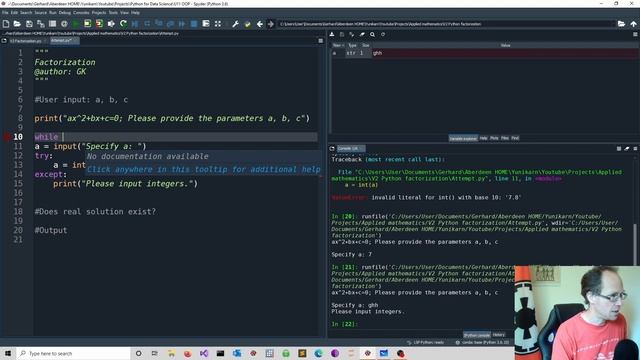Click the taskbar search box
This screenshot has width=640, height=360.
pos(73,353)
